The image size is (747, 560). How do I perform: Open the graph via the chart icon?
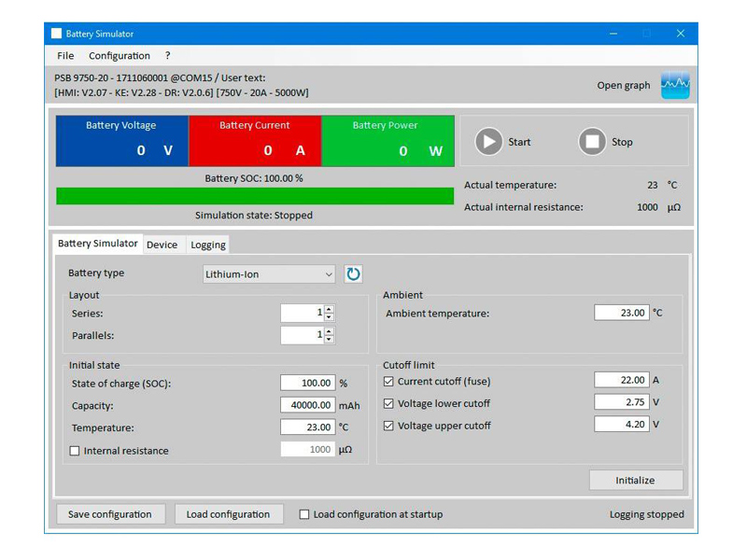[674, 86]
